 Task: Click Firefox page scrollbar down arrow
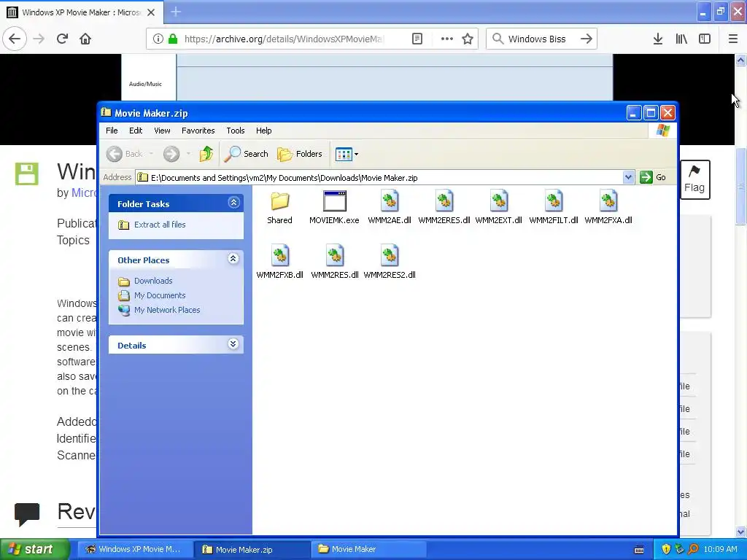click(x=741, y=532)
